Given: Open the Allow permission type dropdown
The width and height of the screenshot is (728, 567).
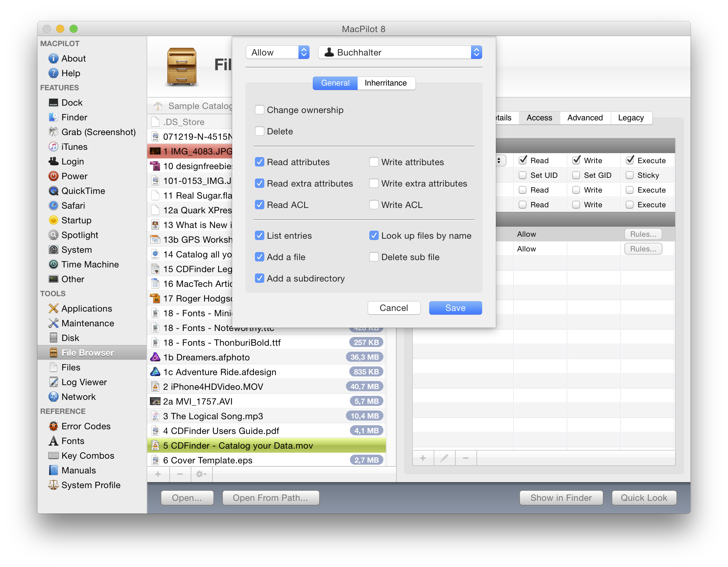Looking at the screenshot, I should pos(277,52).
